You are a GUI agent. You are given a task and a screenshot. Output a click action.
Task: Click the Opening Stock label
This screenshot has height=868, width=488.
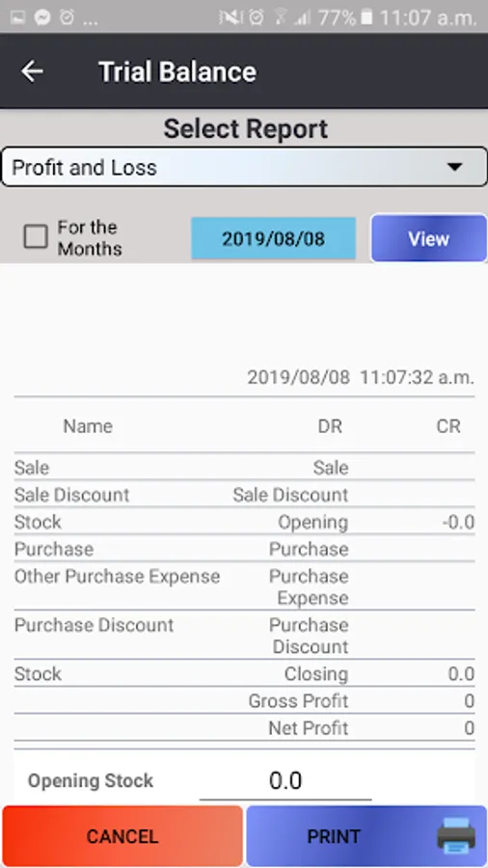[x=91, y=781]
